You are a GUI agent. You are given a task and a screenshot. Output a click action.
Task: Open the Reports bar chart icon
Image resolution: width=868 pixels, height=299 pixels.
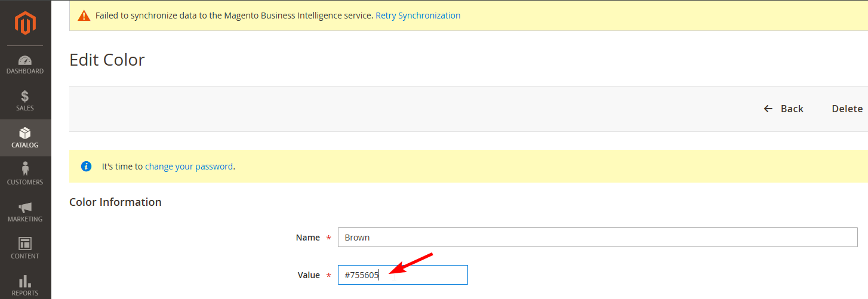pos(25,280)
